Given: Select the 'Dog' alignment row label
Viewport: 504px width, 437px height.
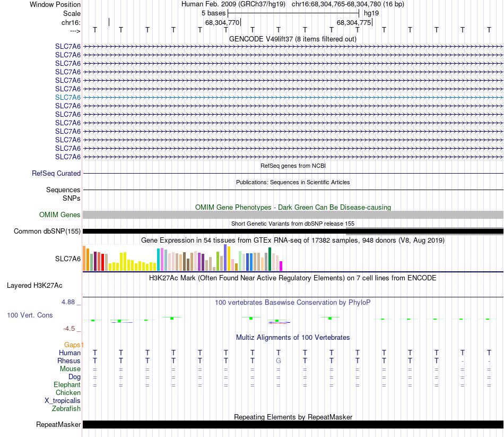Looking at the screenshot, I should click(75, 377).
